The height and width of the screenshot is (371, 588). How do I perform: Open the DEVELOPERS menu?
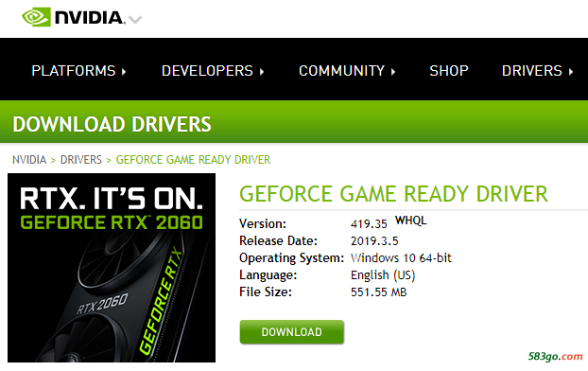click(207, 71)
